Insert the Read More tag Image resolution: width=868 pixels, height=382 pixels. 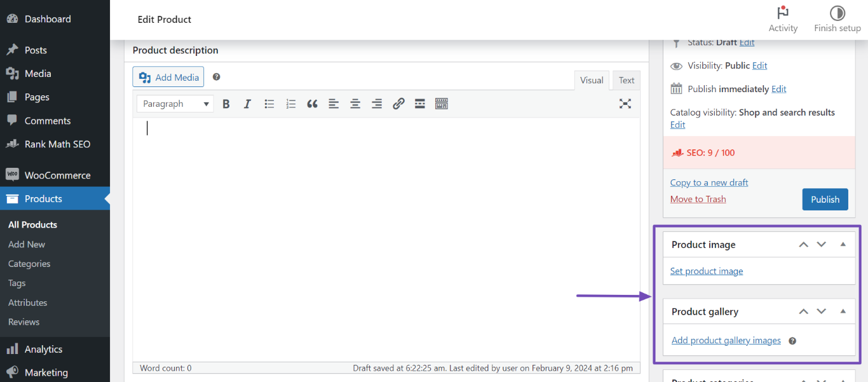[x=419, y=103]
